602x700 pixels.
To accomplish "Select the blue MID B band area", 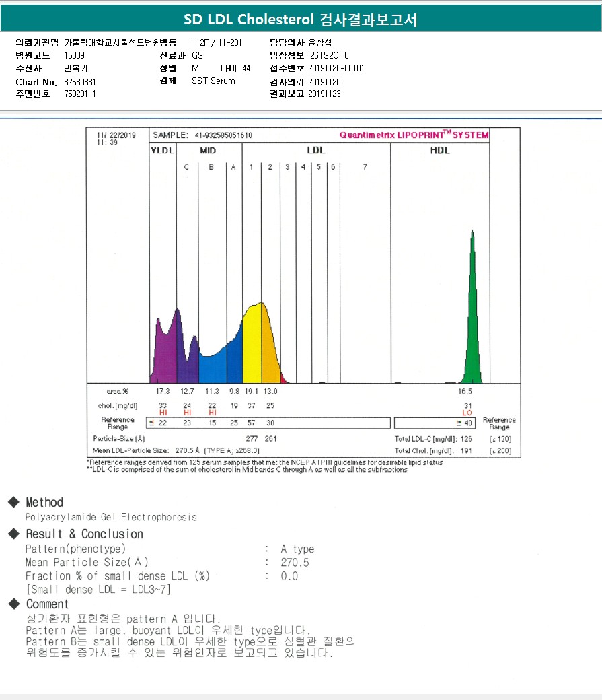I will click(x=212, y=367).
